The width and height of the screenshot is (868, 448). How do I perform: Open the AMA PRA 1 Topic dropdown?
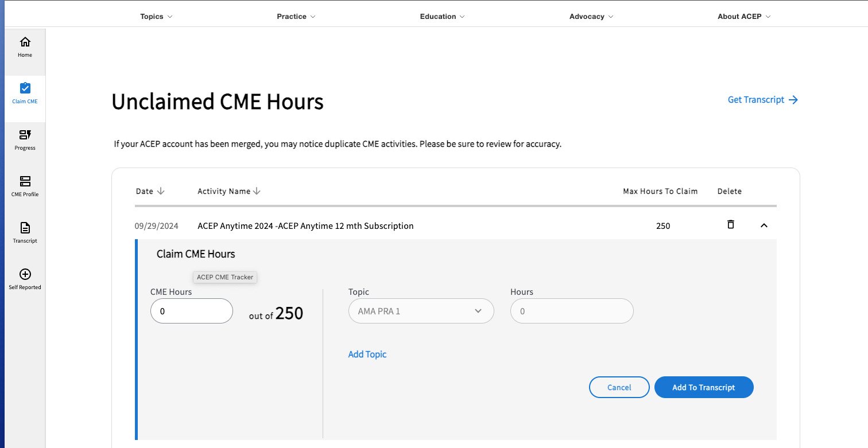point(421,311)
